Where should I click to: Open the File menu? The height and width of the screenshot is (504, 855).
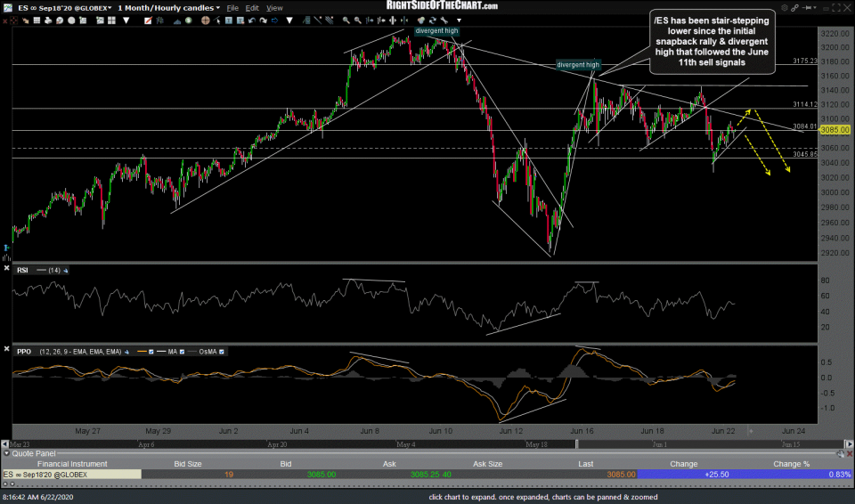[x=232, y=8]
